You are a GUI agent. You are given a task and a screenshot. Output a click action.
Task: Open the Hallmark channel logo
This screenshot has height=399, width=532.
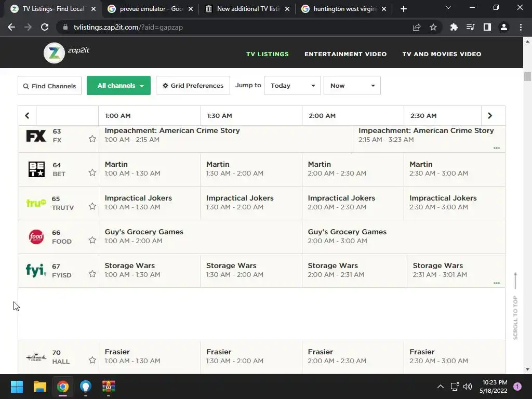[x=36, y=357]
